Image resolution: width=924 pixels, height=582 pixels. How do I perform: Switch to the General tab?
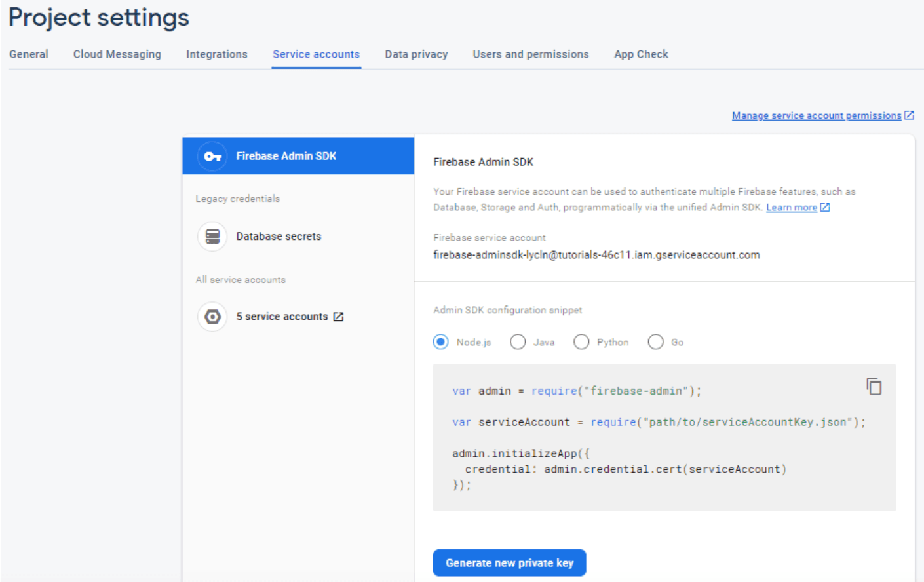pyautogui.click(x=28, y=54)
